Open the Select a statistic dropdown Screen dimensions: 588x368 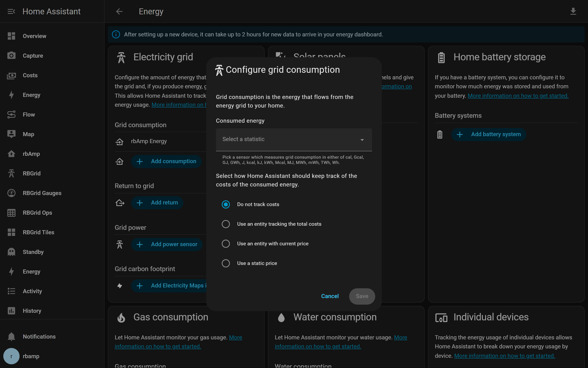tap(294, 140)
